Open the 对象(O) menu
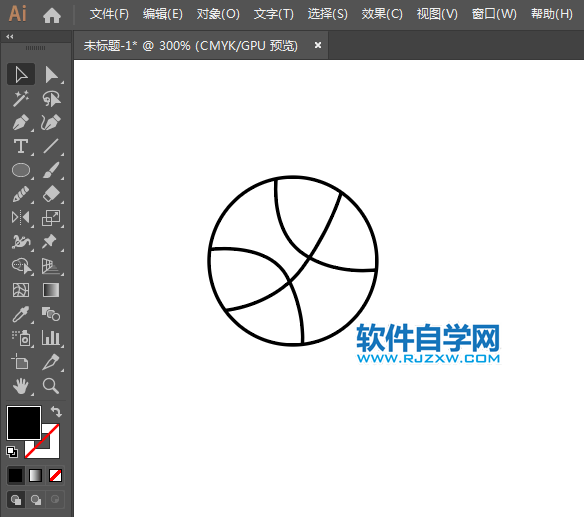The height and width of the screenshot is (517, 584). click(218, 14)
